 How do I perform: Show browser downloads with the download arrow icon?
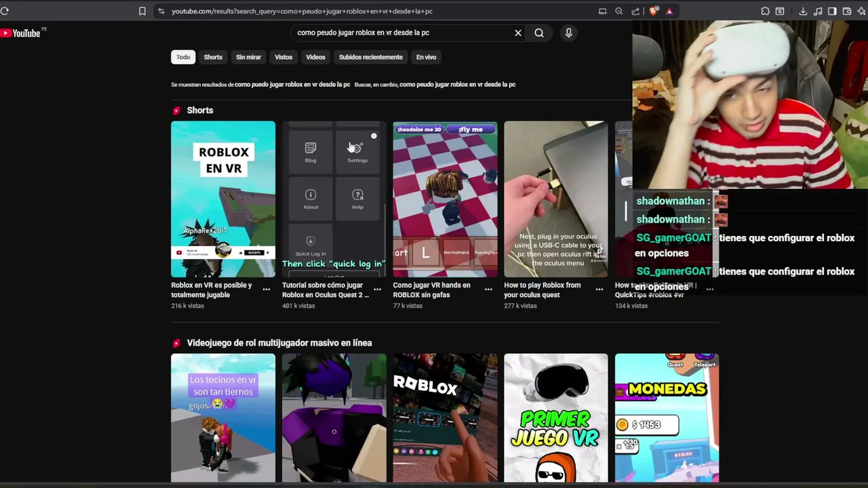coord(803,11)
